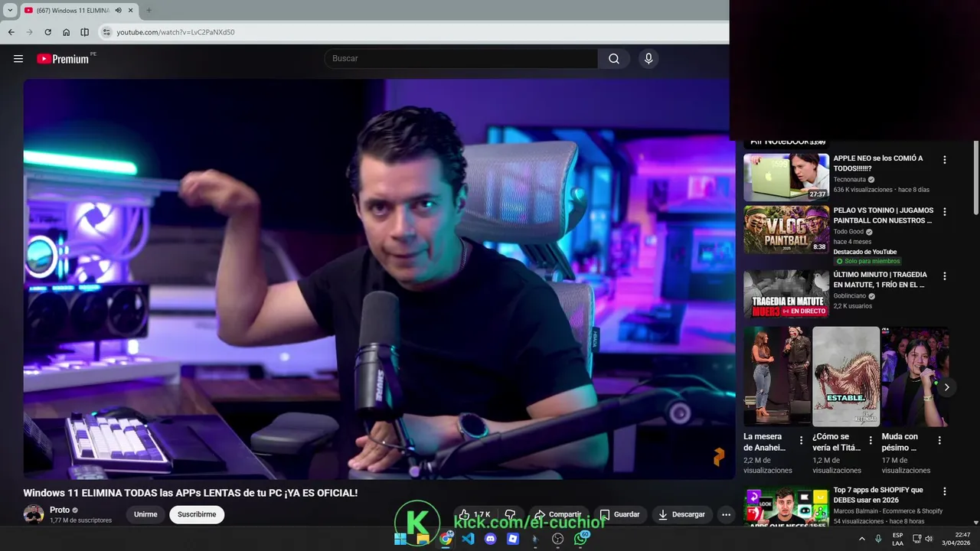Image resolution: width=980 pixels, height=551 pixels.
Task: Open the VLOG PAINTBALL video thumbnail
Action: 786,230
